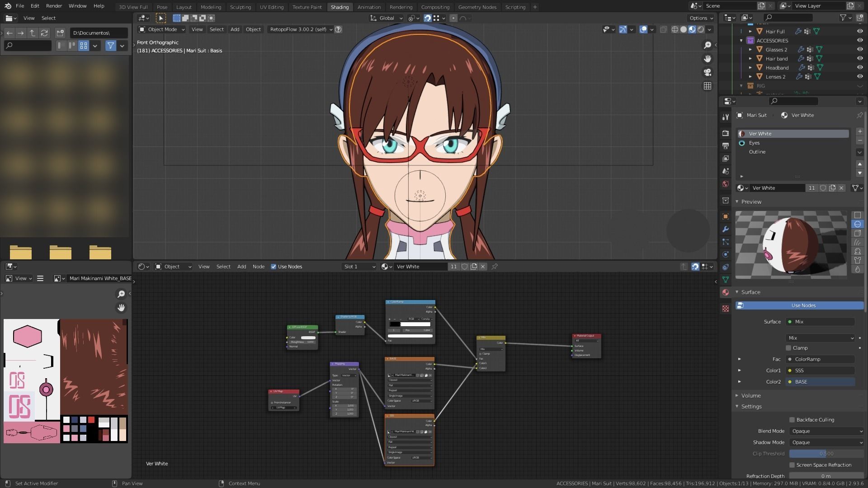Open the Particles properties tab
868x488 pixels.
click(x=726, y=242)
